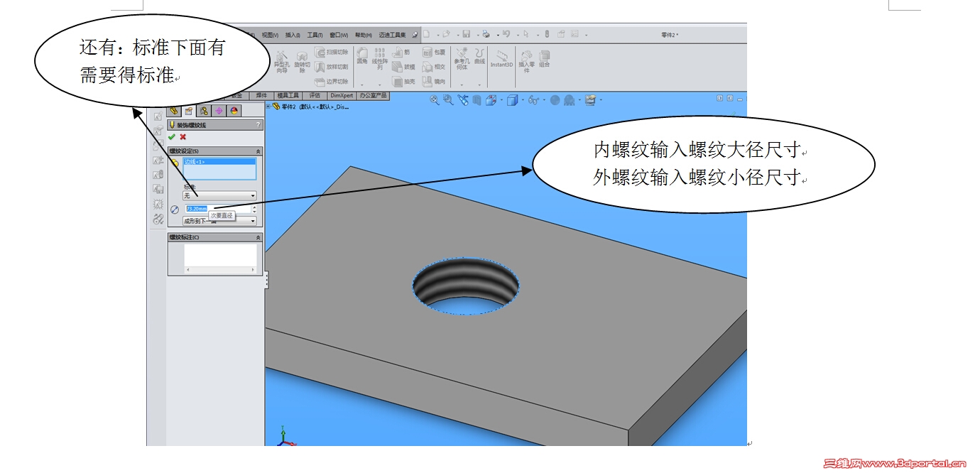The height and width of the screenshot is (473, 980).
Task: Click the Section View icon
Action: 477,100
